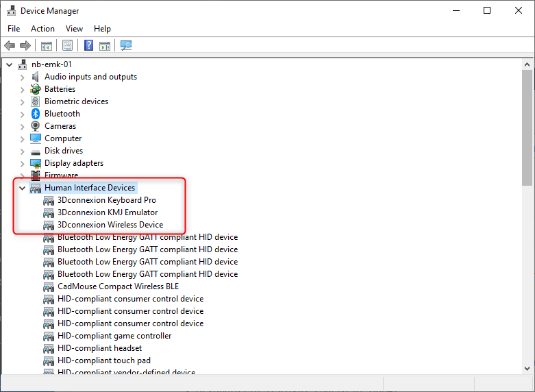The width and height of the screenshot is (535, 392).
Task: Click the blue Help toolbar icon
Action: 88,46
